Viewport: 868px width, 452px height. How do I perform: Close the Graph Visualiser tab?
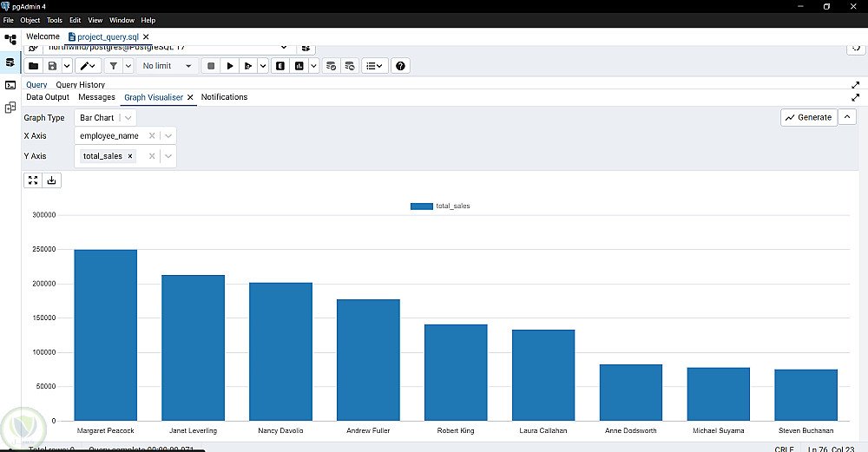(x=190, y=97)
